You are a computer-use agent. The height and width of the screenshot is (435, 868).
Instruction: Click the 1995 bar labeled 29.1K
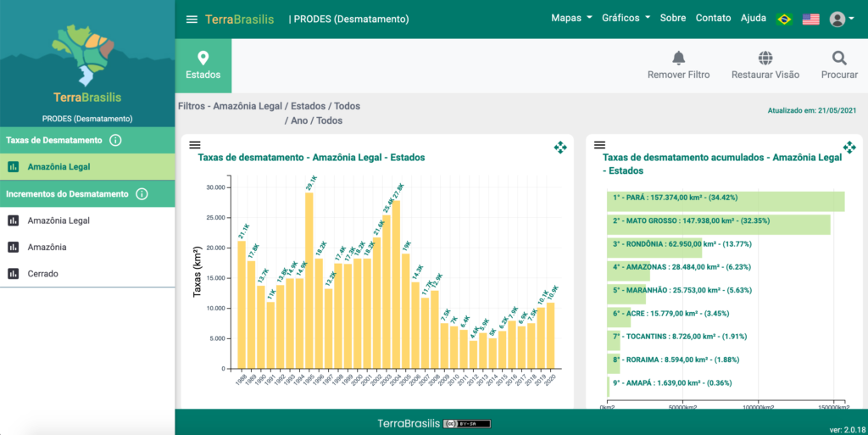point(309,281)
